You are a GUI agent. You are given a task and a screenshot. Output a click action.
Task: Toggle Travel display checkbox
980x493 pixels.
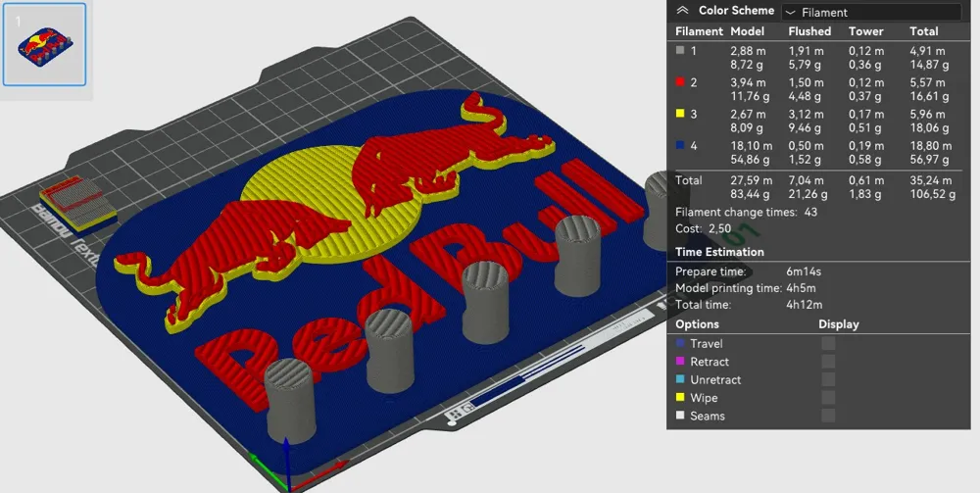coord(828,344)
